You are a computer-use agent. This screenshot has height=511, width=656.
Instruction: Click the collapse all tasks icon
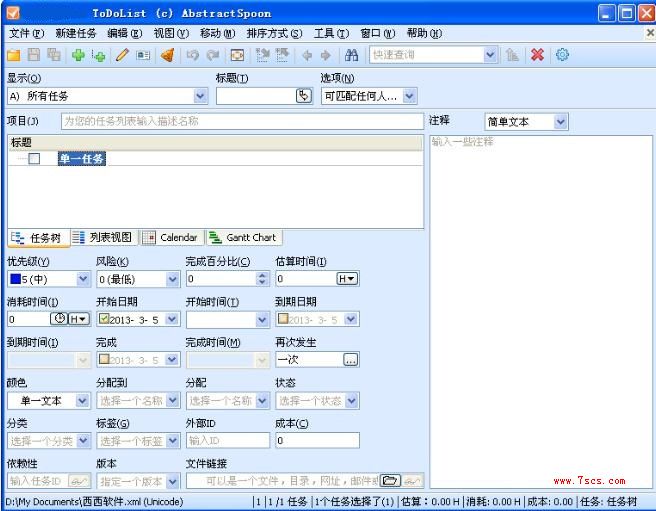282,55
